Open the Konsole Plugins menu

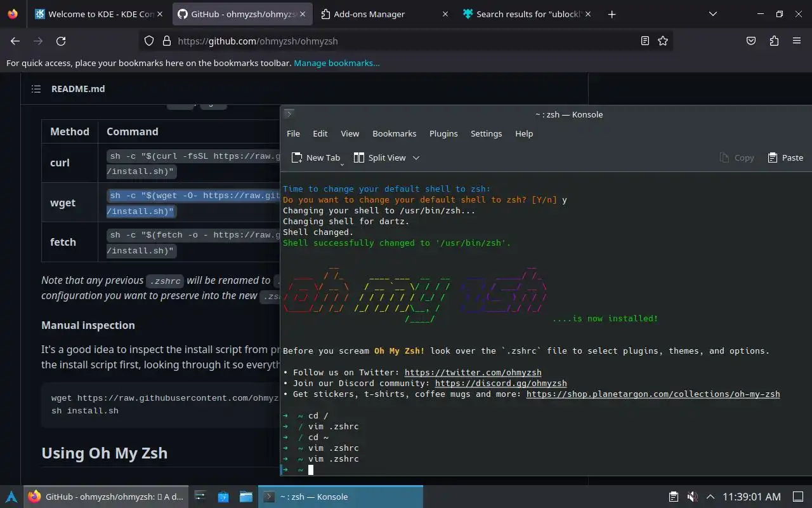[443, 133]
